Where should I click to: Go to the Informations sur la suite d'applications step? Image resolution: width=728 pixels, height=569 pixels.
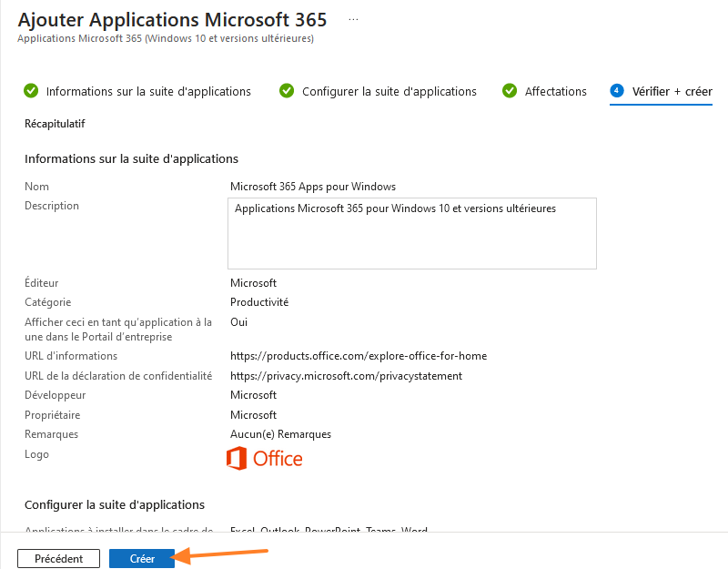pyautogui.click(x=148, y=92)
